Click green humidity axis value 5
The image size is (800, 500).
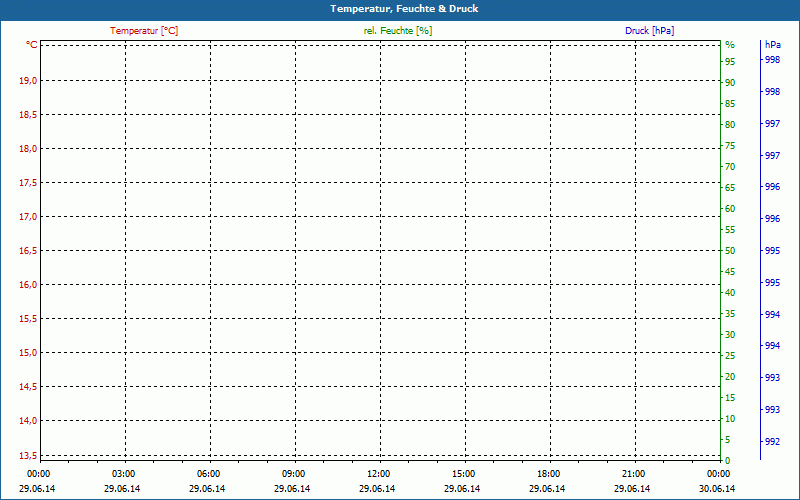click(x=728, y=440)
